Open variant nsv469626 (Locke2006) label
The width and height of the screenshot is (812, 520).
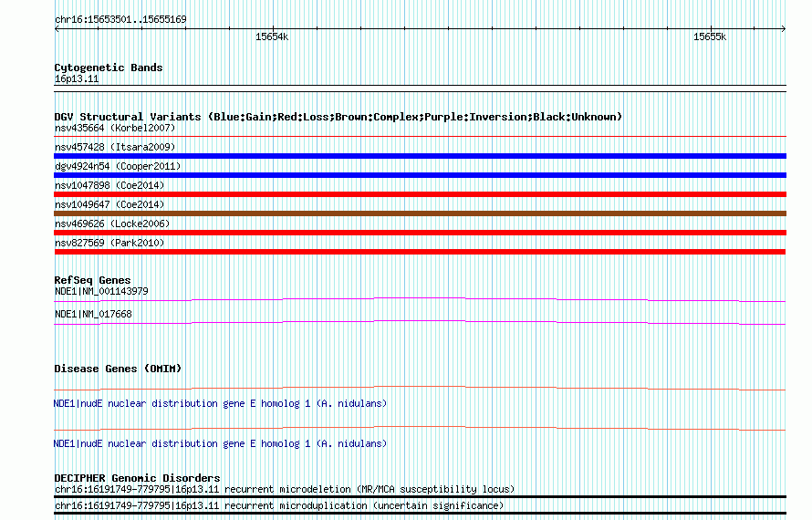pyautogui.click(x=112, y=224)
